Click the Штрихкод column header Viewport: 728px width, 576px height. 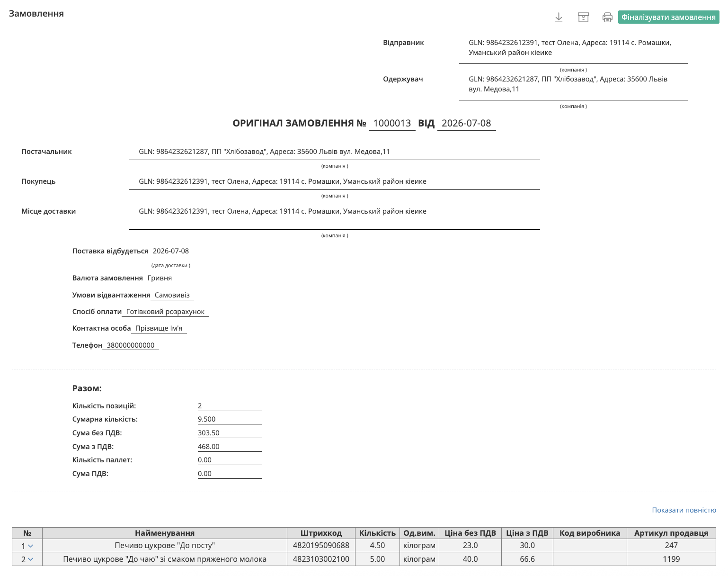(321, 533)
